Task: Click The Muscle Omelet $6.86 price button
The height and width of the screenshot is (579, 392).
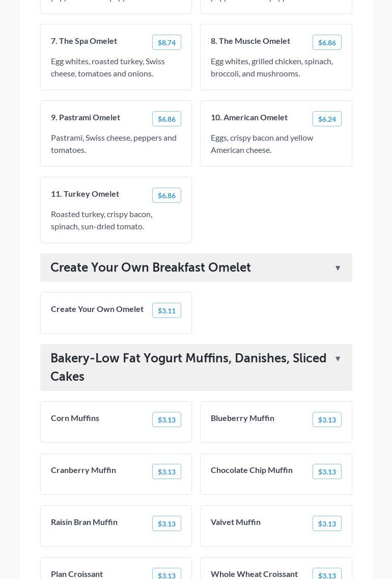Action: click(x=327, y=42)
